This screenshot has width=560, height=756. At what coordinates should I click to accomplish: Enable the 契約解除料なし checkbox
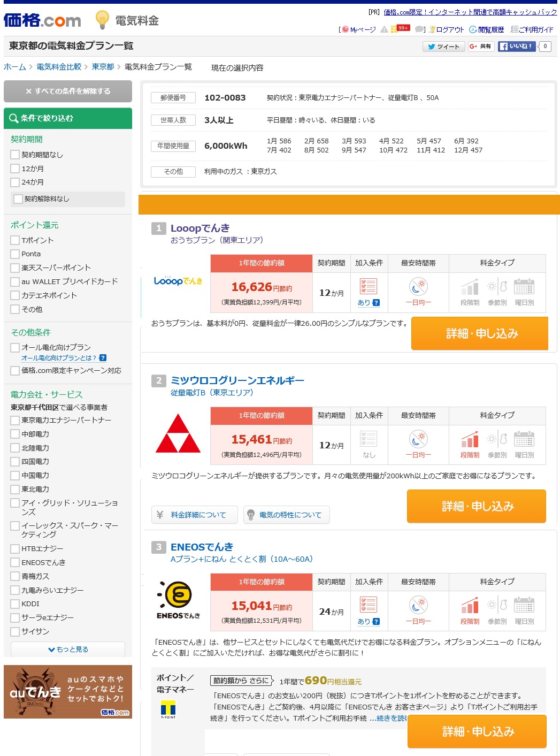(x=18, y=199)
